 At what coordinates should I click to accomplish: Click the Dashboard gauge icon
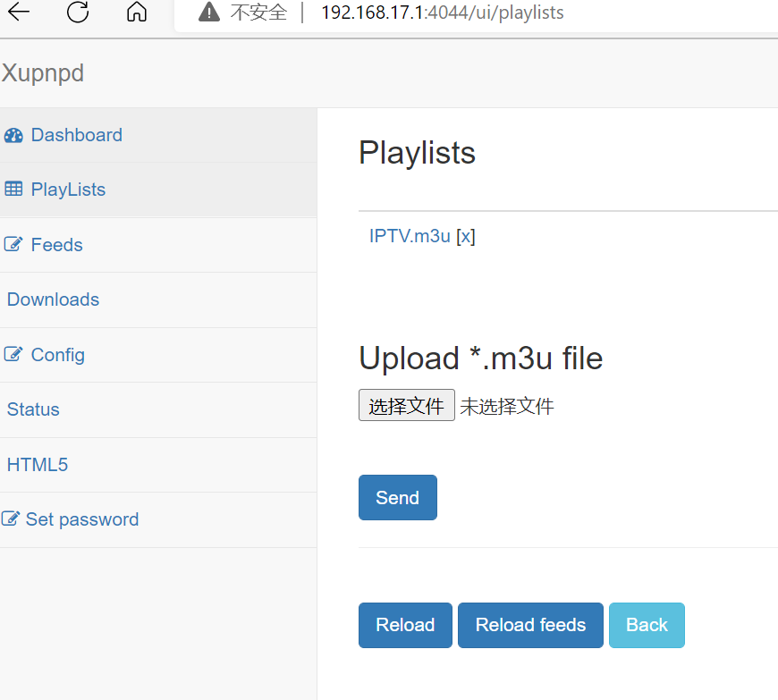pyautogui.click(x=13, y=135)
